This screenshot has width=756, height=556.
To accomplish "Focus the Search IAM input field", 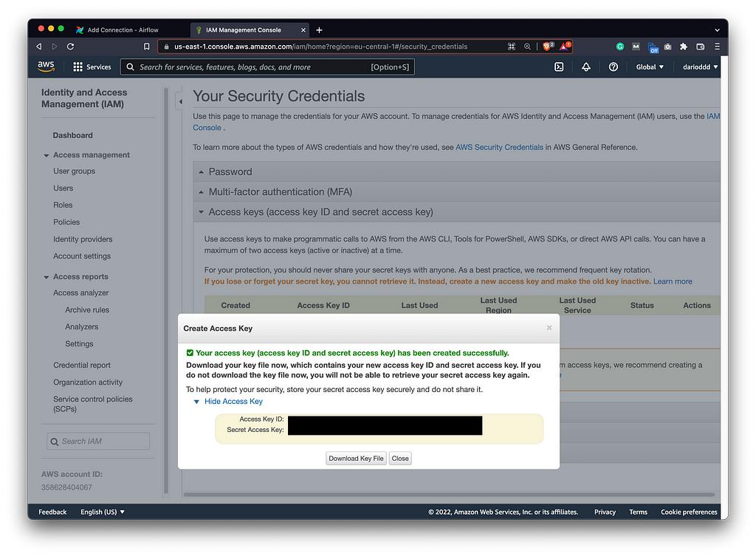I will coord(98,442).
